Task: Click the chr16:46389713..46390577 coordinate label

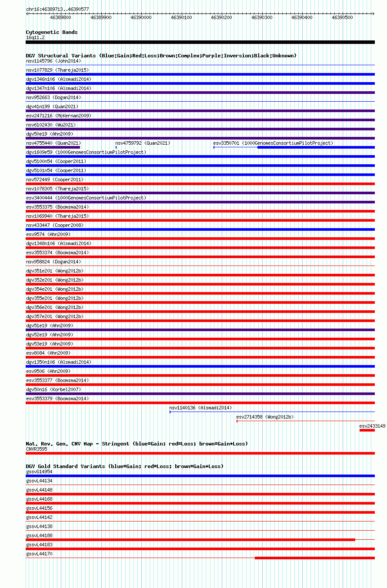Action: 57,9
